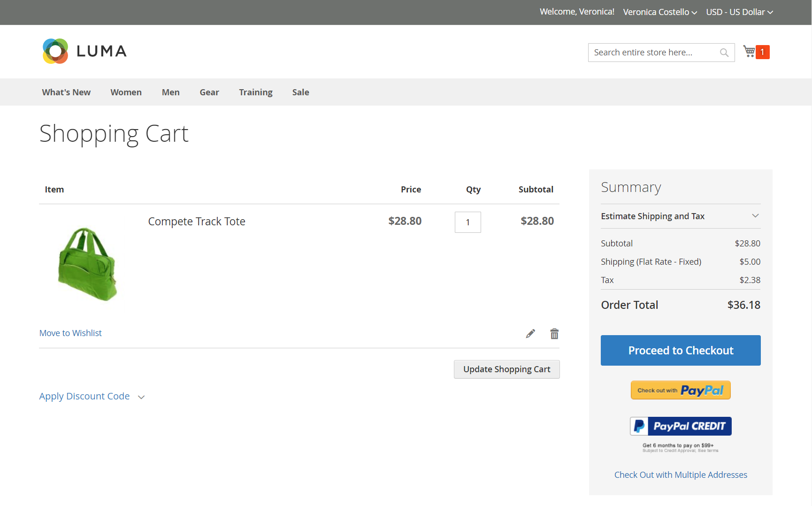The height and width of the screenshot is (506, 812).
Task: Expand Estimate Shipping and Tax section
Action: (680, 216)
